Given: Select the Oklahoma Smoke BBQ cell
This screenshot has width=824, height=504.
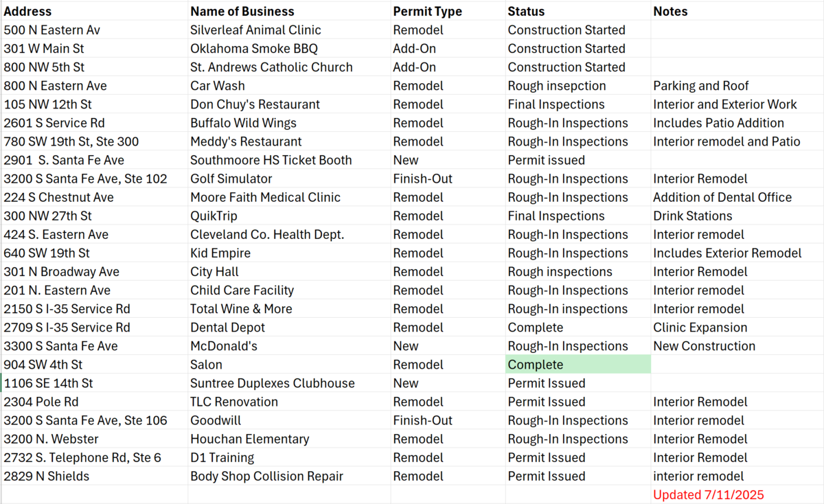Looking at the screenshot, I should (x=289, y=49).
